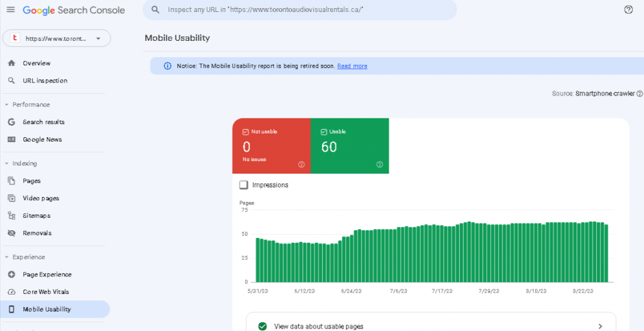The height and width of the screenshot is (331, 644).
Task: Click the Read more link in notice
Action: (x=352, y=66)
